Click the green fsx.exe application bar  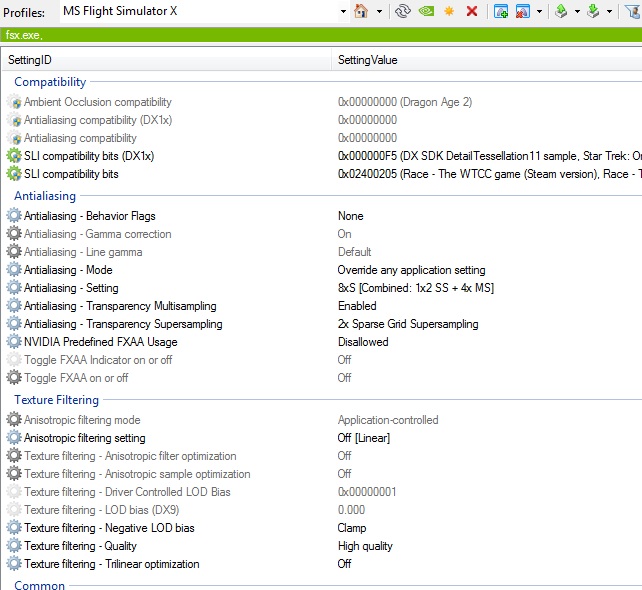pos(321,35)
